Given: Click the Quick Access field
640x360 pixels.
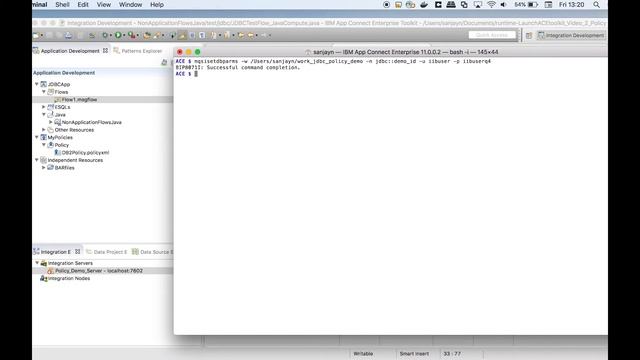Looking at the screenshot, I should click(492, 35).
